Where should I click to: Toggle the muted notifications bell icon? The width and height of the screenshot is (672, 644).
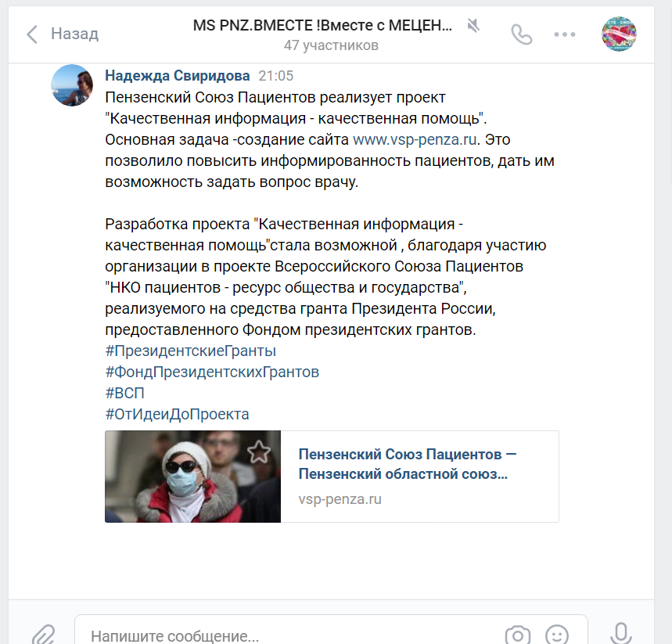point(473,26)
